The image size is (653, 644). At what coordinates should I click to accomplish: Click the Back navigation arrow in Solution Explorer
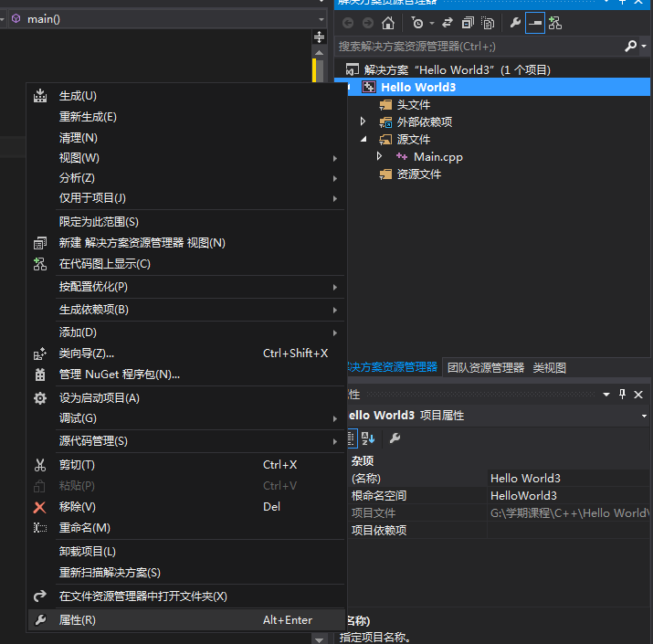coord(348,23)
